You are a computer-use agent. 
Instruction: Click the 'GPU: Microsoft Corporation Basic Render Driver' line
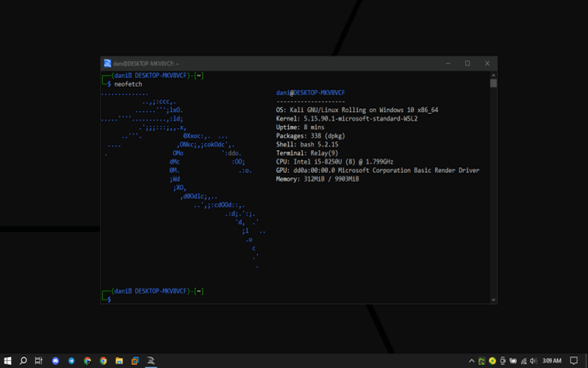click(x=378, y=171)
